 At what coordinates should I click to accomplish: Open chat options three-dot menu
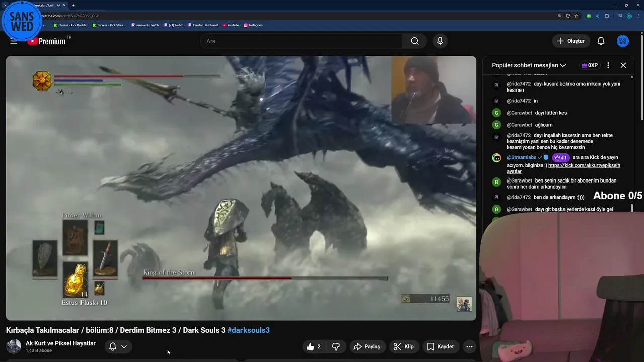(608, 65)
